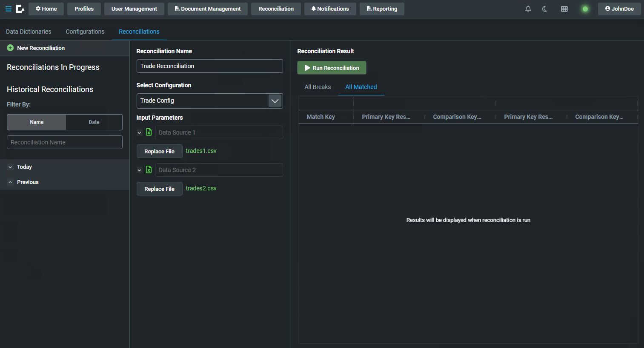Open the grid apps icon
Image resolution: width=644 pixels, height=348 pixels.
pyautogui.click(x=564, y=9)
